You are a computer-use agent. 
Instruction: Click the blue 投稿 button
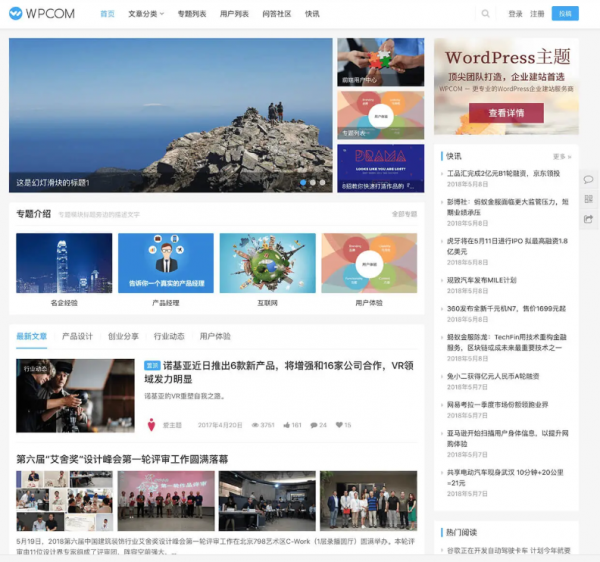click(x=565, y=14)
